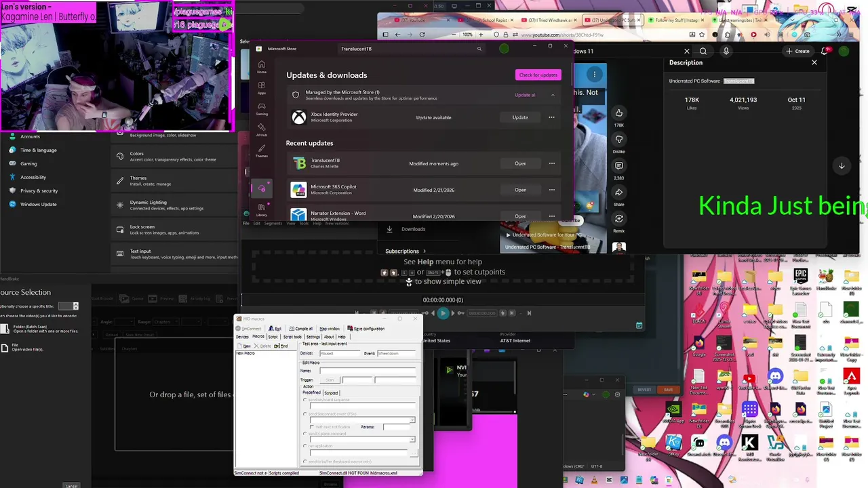Screen dimensions: 868x488
Task: Select send X-plane command radio button
Action: point(304,434)
